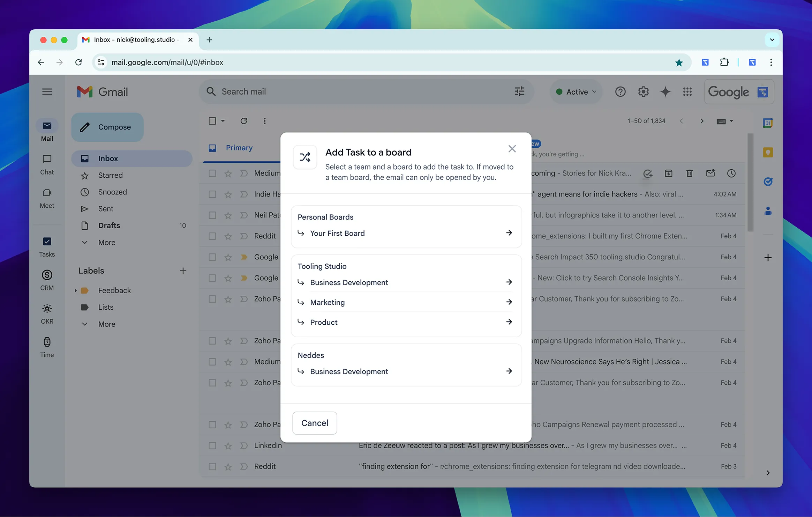
Task: Open the select-all dropdown arrow
Action: pos(223,121)
